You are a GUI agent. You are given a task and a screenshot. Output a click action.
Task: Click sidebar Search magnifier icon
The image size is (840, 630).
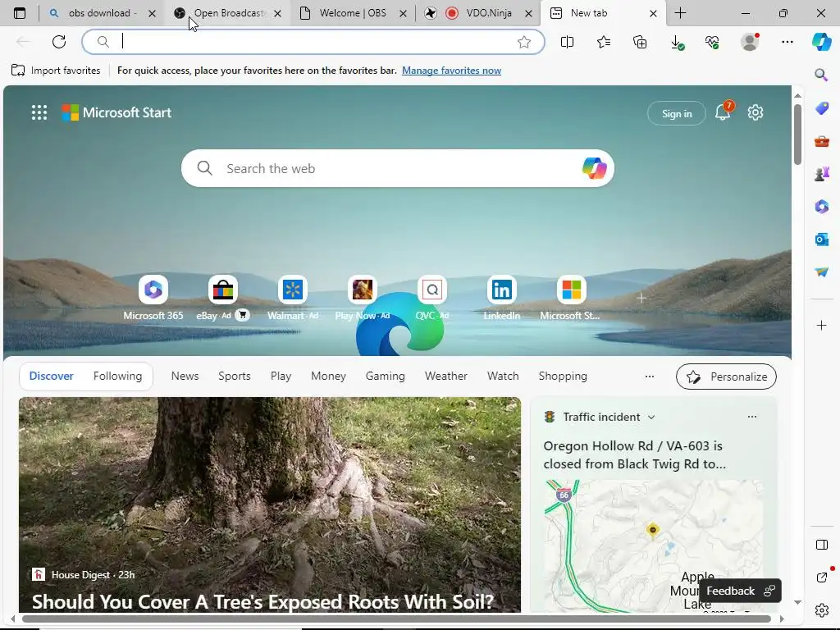click(821, 75)
